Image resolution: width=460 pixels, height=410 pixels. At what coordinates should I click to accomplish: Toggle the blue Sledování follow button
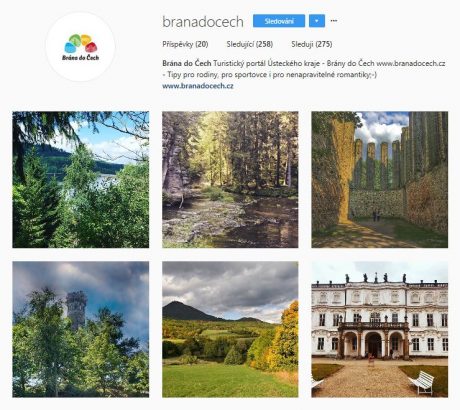(279, 21)
